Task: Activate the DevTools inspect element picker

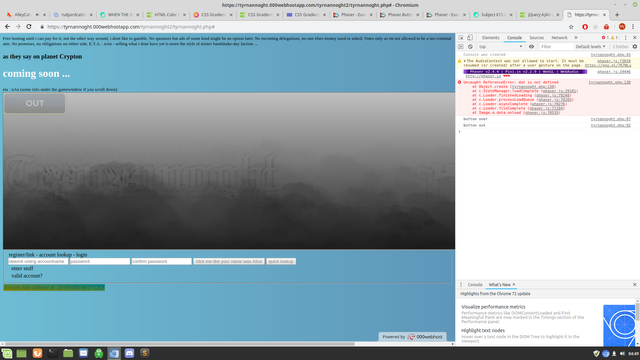Action: tap(461, 38)
